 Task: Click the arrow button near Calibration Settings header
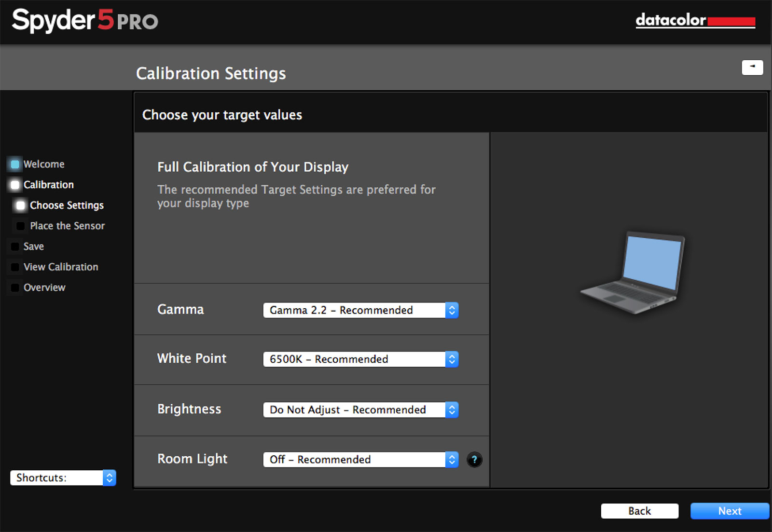click(x=752, y=68)
